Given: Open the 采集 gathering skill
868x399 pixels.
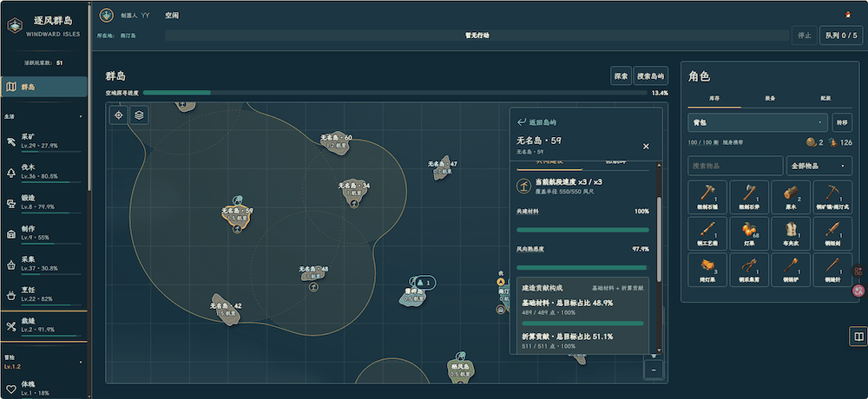Looking at the screenshot, I should [43, 264].
